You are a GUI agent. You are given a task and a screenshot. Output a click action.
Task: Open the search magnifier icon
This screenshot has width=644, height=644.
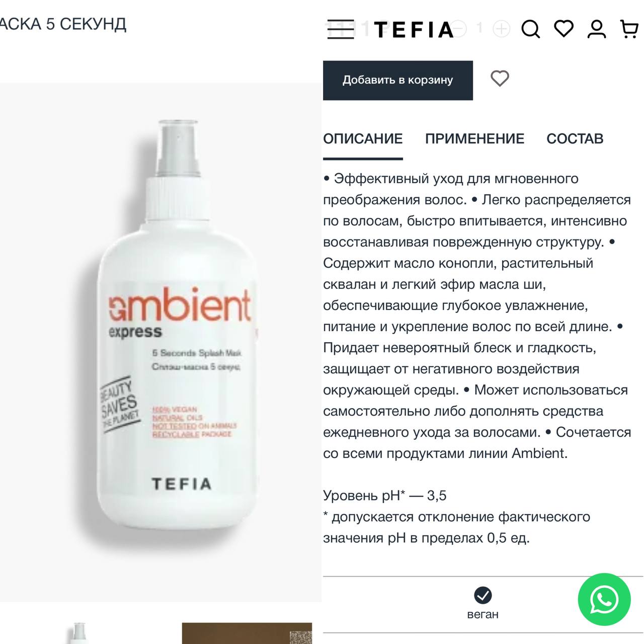coord(530,29)
